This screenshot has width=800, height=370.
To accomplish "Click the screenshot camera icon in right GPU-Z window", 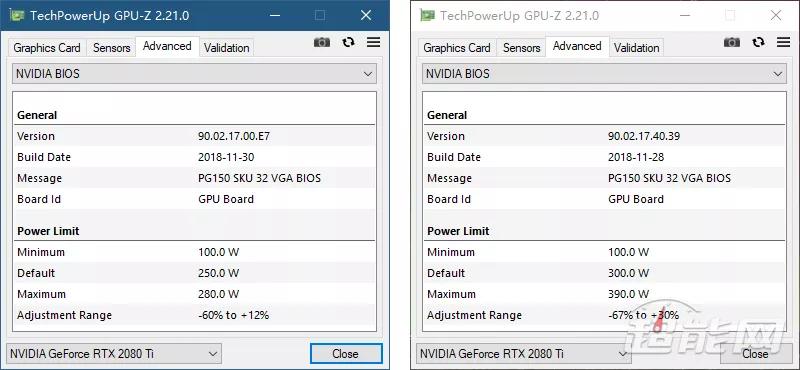I will (732, 42).
